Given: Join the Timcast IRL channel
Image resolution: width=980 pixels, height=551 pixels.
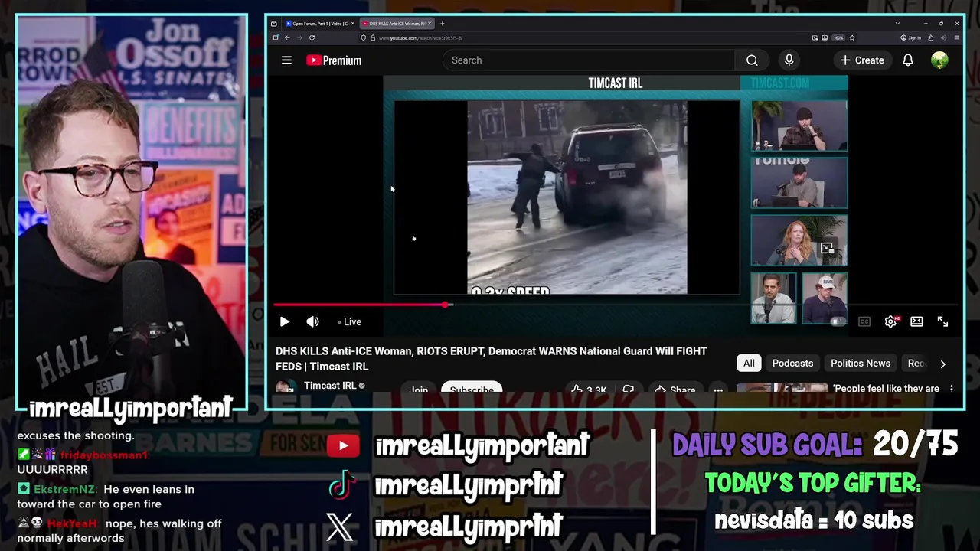Looking at the screenshot, I should point(420,388).
